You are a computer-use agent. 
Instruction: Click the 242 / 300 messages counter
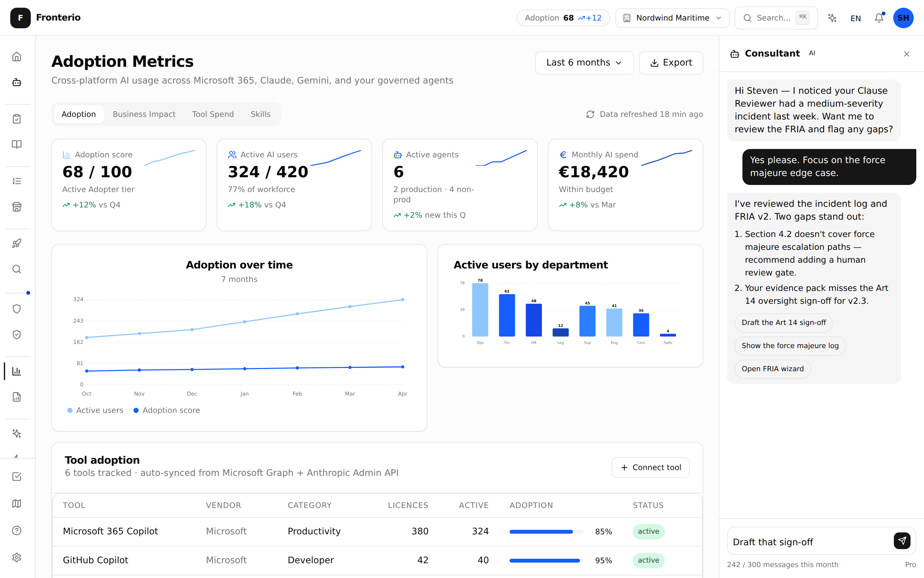783,565
